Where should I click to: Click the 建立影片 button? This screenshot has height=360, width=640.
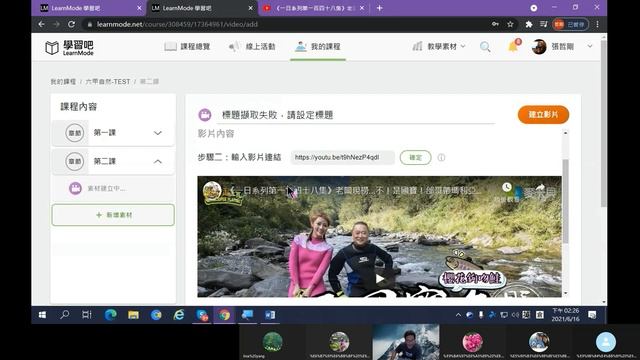(x=543, y=115)
